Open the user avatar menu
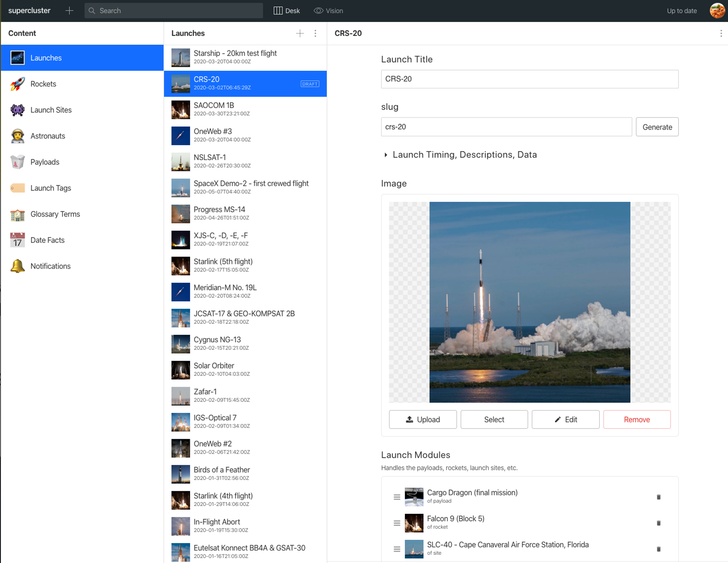728x563 pixels. [x=717, y=11]
